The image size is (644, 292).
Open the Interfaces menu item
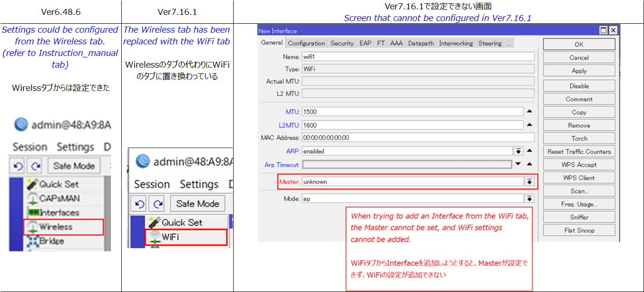53,213
